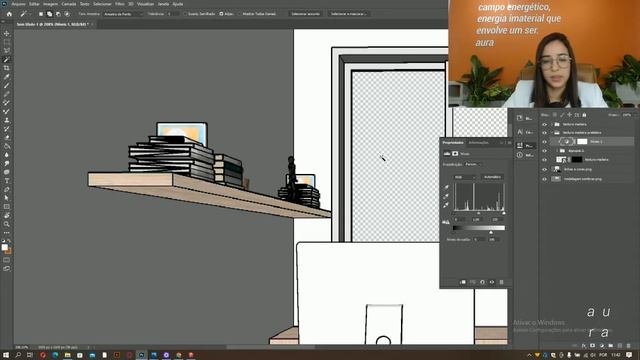This screenshot has width=640, height=360.
Task: Click the clip to layer icon in Properties
Action: 463,282
